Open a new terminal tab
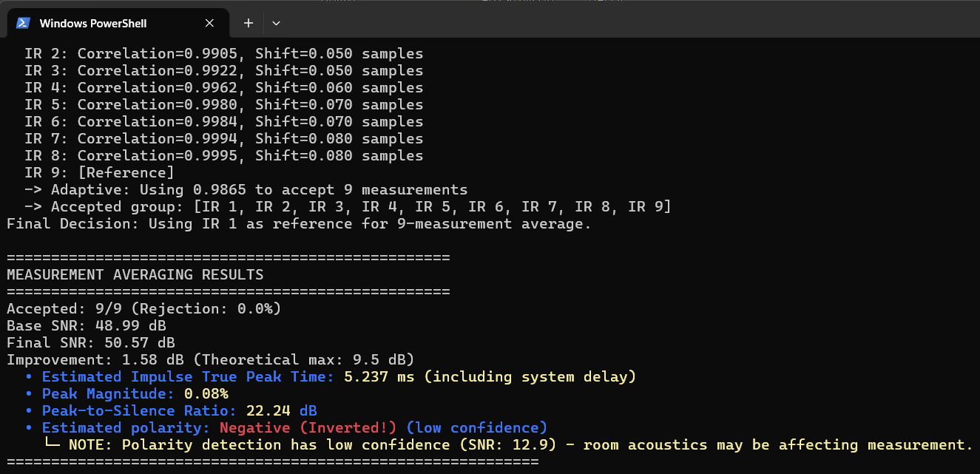Screen dimensions: 980x474 pyautogui.click(x=249, y=23)
